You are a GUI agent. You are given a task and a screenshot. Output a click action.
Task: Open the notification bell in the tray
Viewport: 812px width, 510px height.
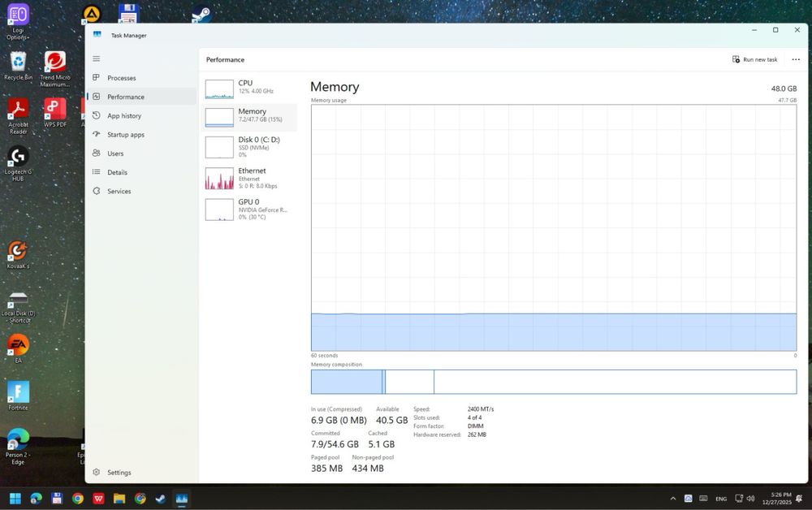point(799,499)
